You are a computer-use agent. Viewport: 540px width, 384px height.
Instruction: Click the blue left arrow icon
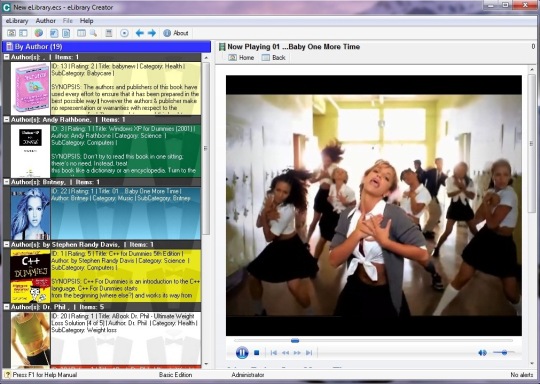(139, 33)
